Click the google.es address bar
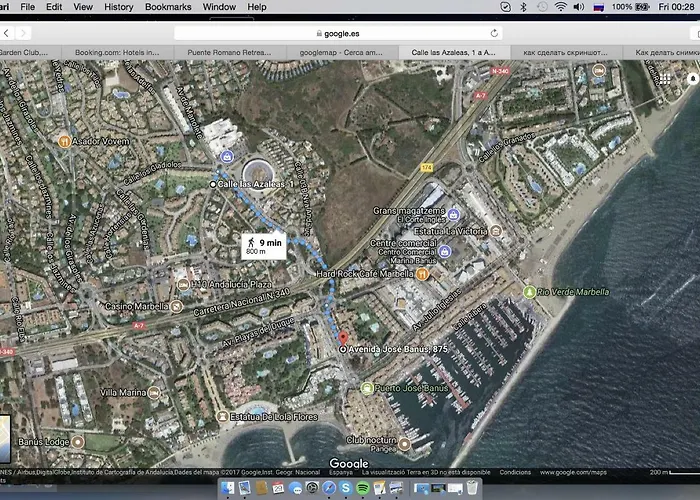Image resolution: width=700 pixels, height=500 pixels. 348,32
